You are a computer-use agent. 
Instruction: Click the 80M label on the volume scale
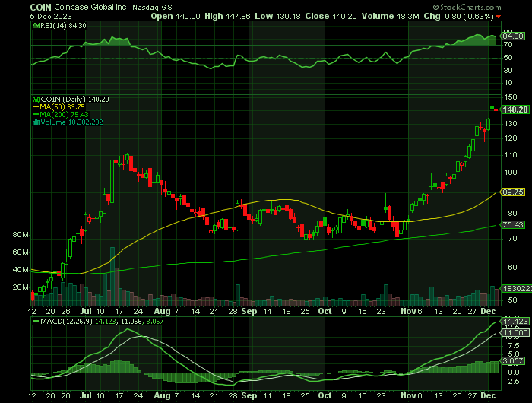pyautogui.click(x=21, y=235)
